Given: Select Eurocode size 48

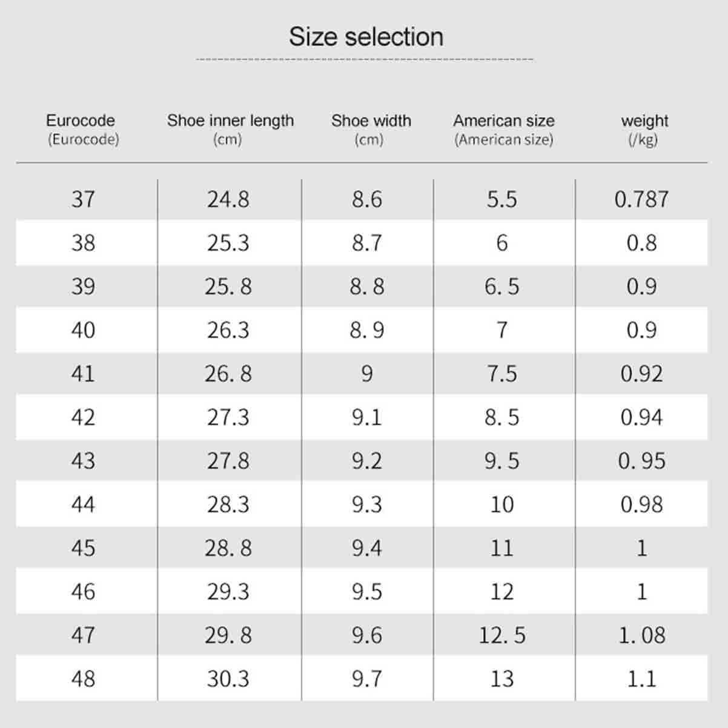Looking at the screenshot, I should pyautogui.click(x=83, y=679).
